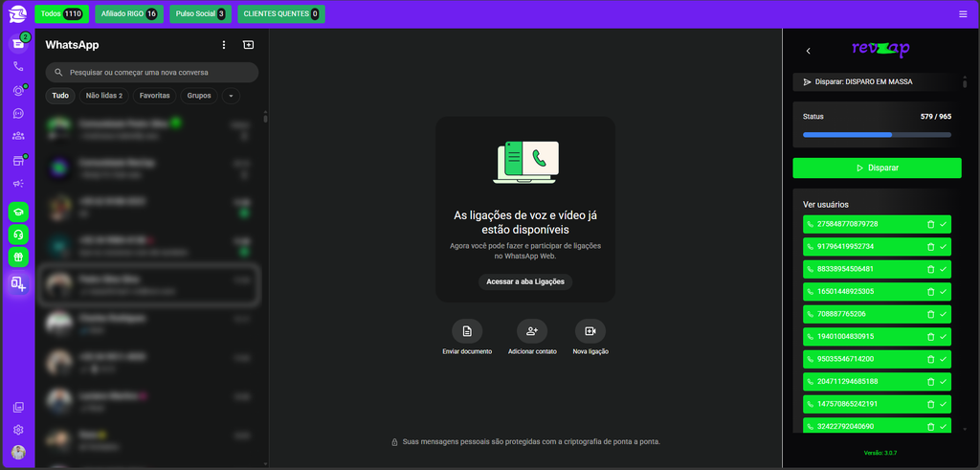Screen dimensions: 980x470
Task: Open the Chats icon with badge 2
Action: pyautogui.click(x=18, y=43)
